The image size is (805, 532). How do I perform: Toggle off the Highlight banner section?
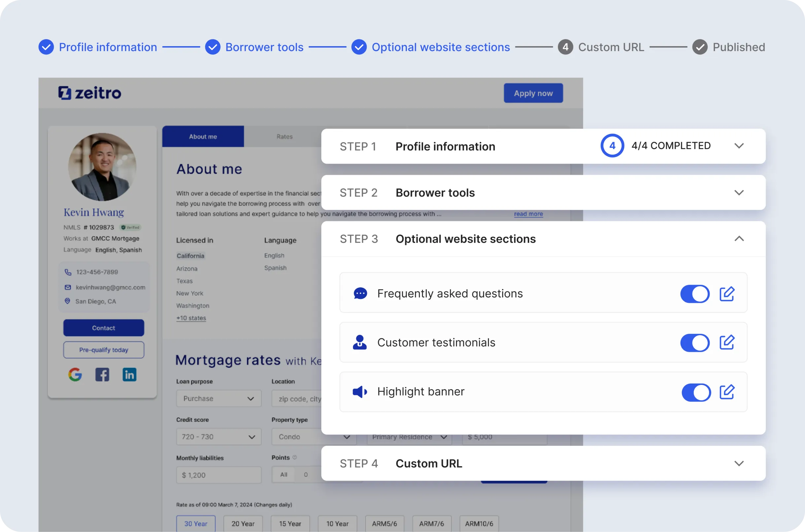(696, 392)
